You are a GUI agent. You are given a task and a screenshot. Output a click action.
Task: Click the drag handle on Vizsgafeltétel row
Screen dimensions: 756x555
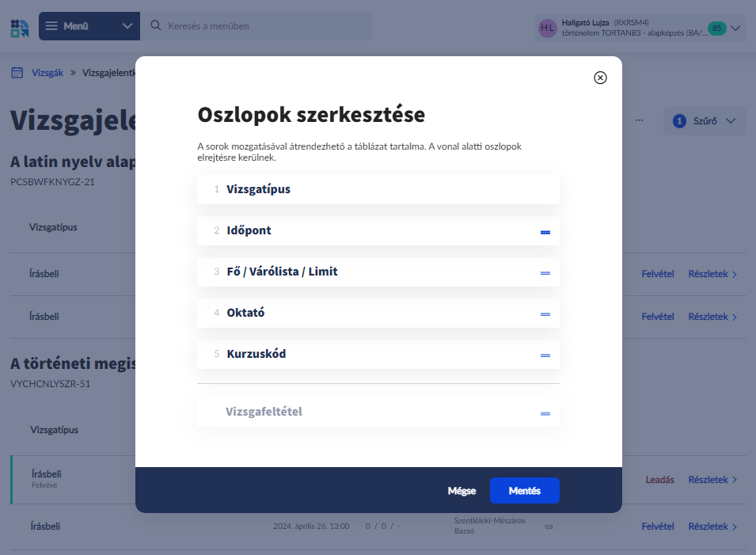[x=545, y=412]
